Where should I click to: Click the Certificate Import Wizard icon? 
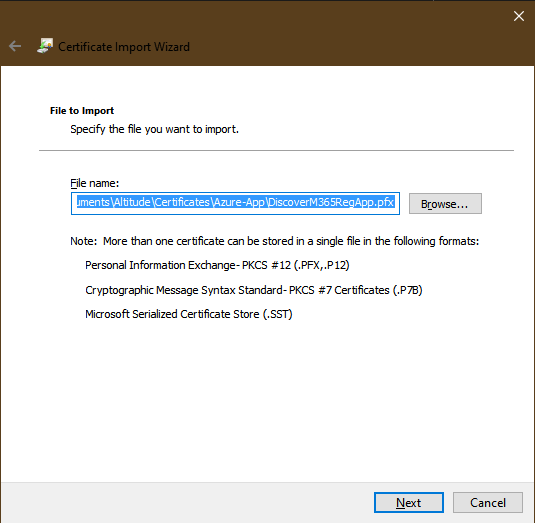click(x=45, y=46)
